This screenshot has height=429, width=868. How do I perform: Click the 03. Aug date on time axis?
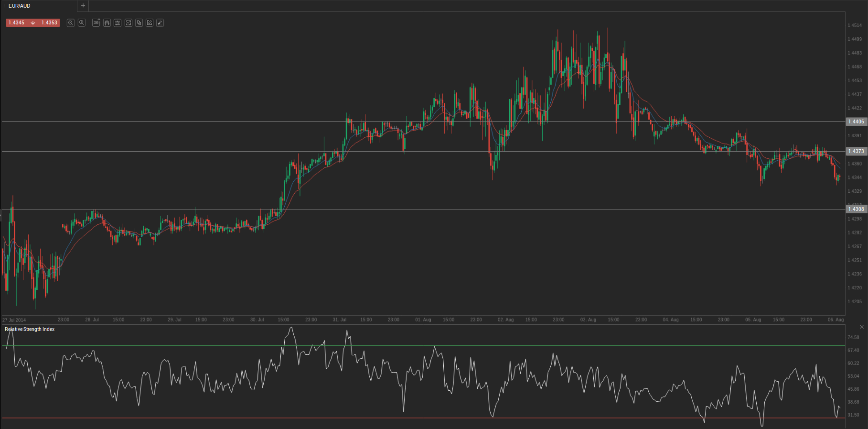tap(588, 319)
